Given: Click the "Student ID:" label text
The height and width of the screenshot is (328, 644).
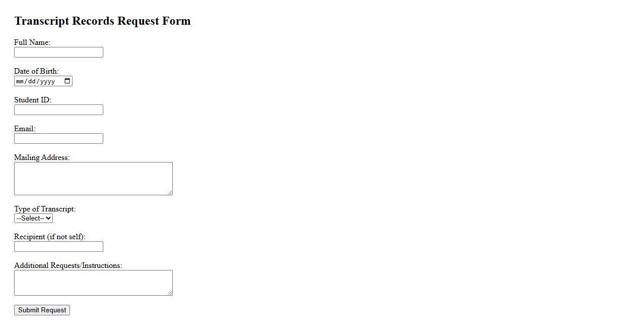Looking at the screenshot, I should pos(33,100).
